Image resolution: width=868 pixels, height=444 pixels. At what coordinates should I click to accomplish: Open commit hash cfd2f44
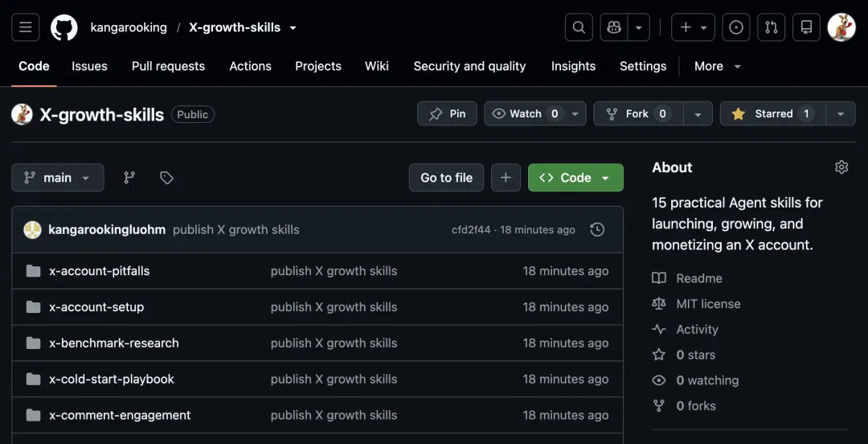pyautogui.click(x=471, y=229)
